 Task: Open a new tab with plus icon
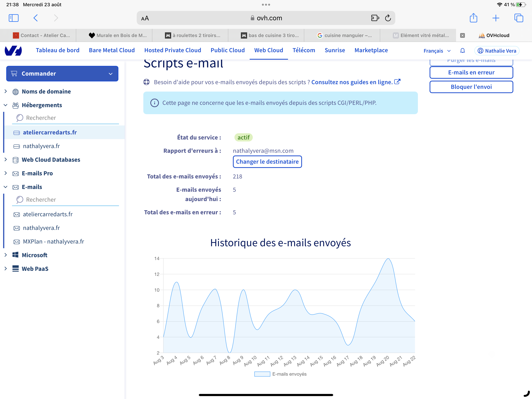click(496, 18)
